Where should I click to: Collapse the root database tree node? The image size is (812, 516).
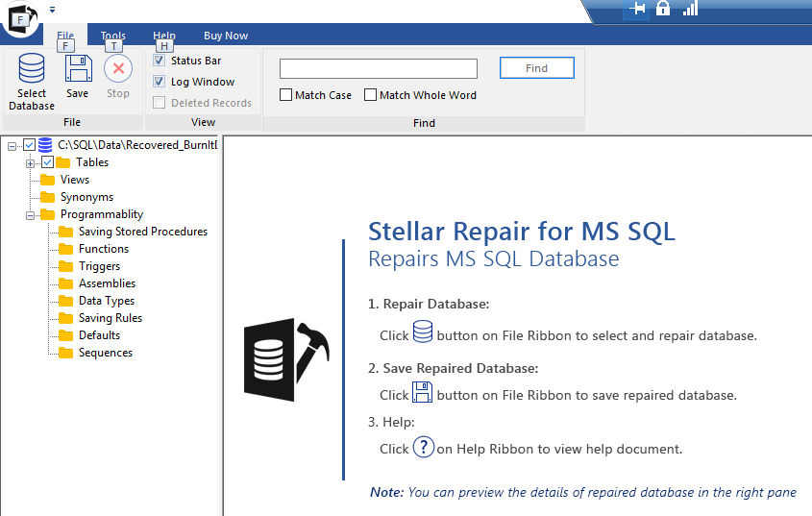coord(12,147)
